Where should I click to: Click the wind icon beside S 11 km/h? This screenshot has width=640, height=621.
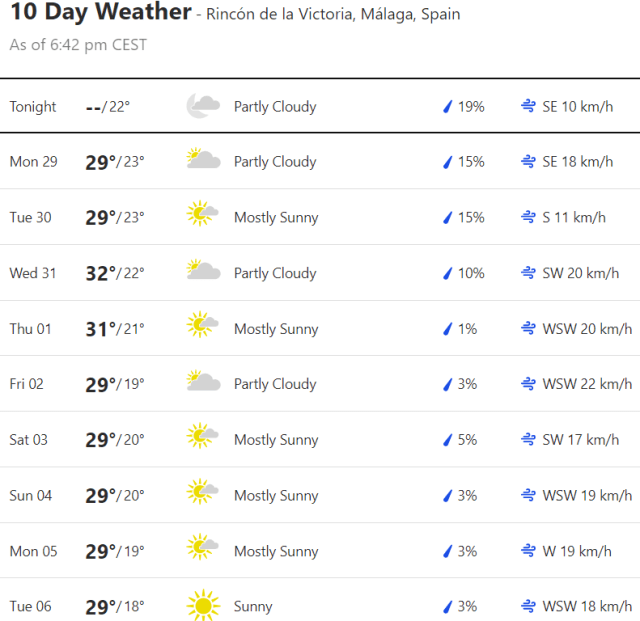[x=528, y=217]
